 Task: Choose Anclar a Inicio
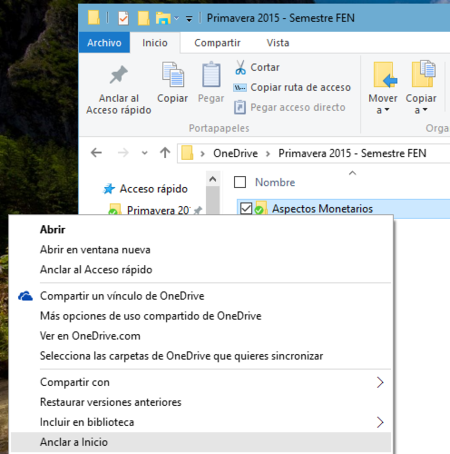pos(201,442)
